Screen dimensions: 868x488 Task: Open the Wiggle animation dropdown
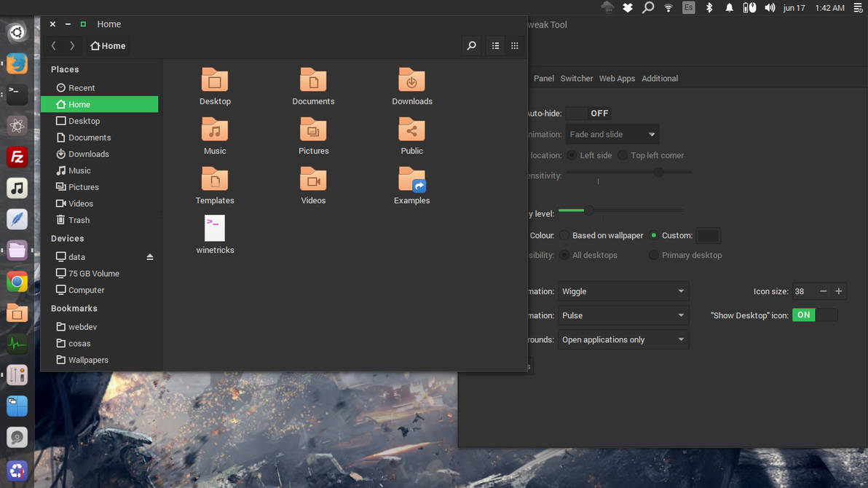pos(623,291)
